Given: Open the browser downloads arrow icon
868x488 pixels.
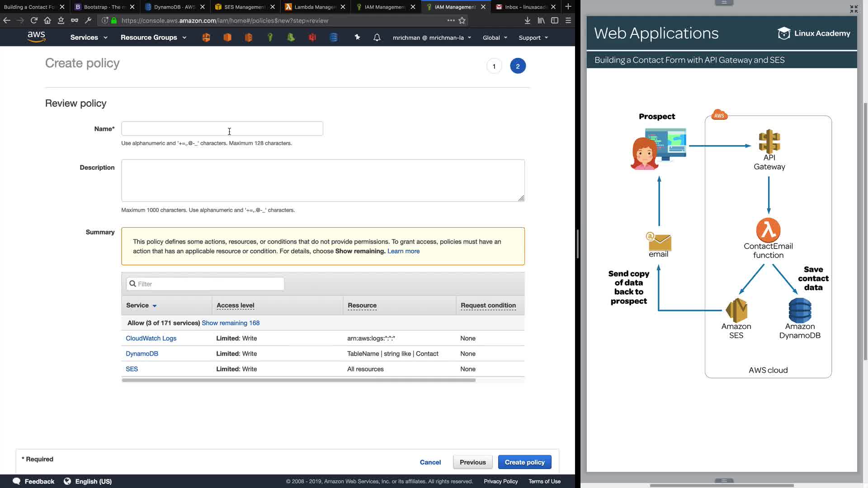Looking at the screenshot, I should pos(527,20).
